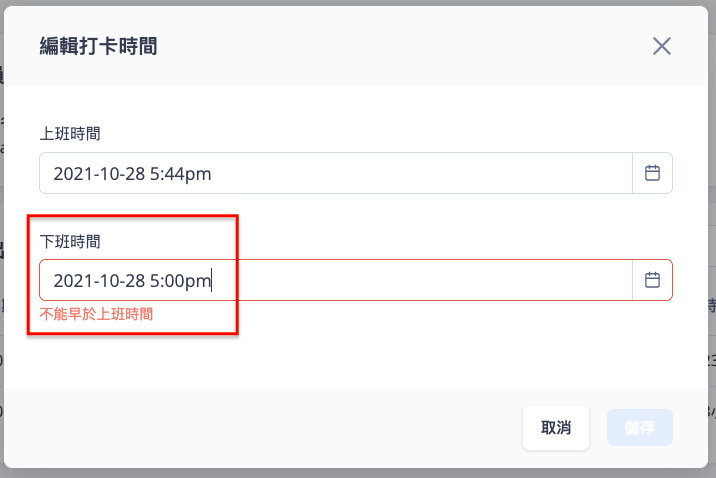Open the calendar picker for 下班時間
716x478 pixels.
(652, 280)
